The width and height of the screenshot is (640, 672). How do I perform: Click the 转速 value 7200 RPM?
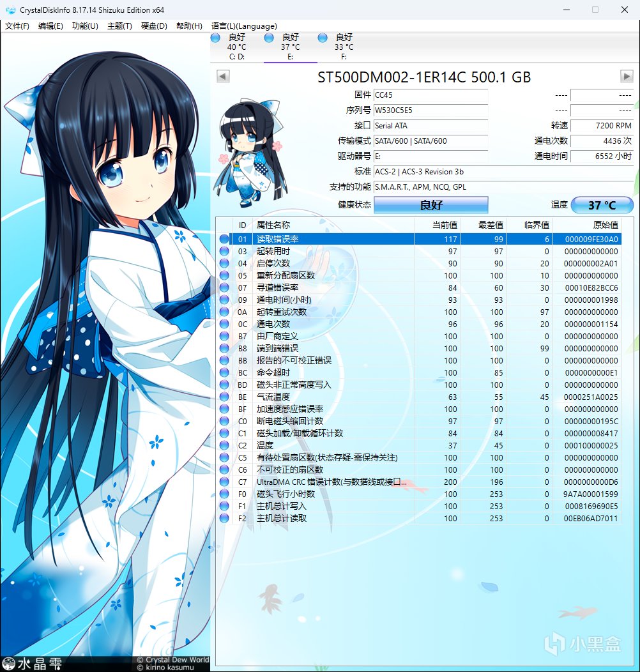point(602,126)
